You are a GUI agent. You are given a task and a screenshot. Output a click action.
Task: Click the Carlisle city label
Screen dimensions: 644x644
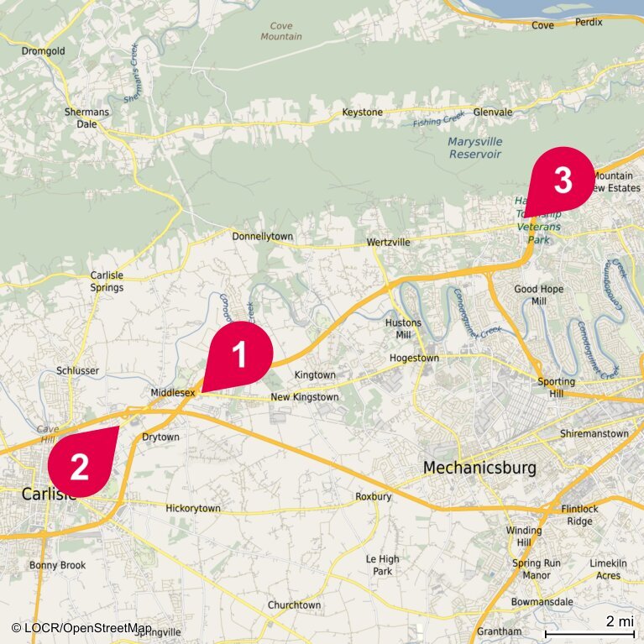coord(49,494)
